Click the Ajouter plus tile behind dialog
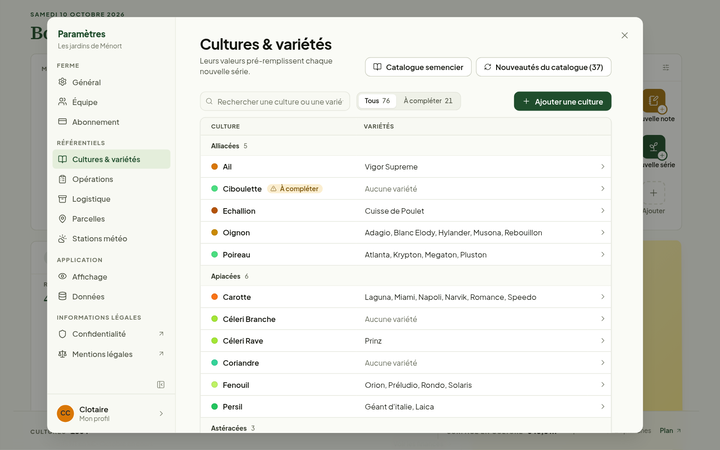The width and height of the screenshot is (720, 450). (653, 193)
